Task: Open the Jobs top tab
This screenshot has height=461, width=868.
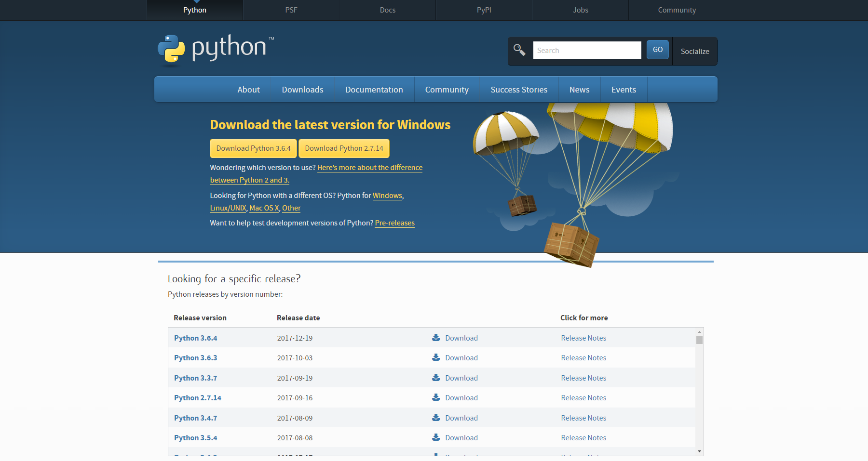Action: (581, 10)
